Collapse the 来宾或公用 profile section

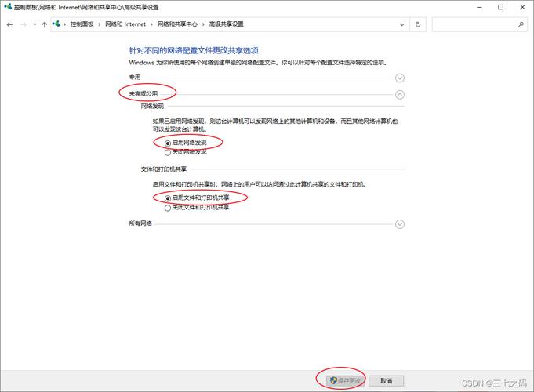(x=400, y=94)
